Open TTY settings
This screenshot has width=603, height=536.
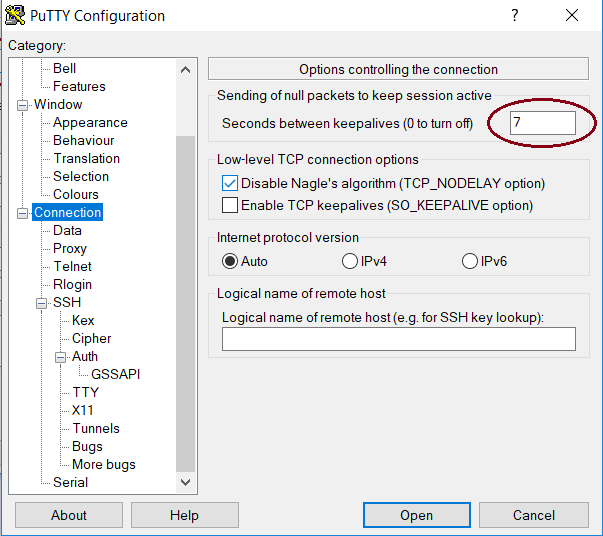point(86,393)
